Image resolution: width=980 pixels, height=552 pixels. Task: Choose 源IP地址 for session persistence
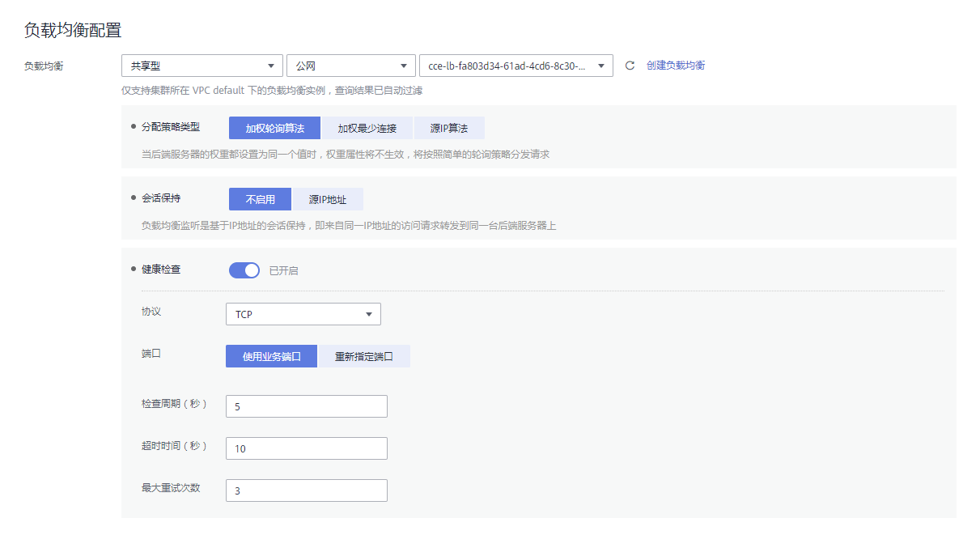click(328, 199)
